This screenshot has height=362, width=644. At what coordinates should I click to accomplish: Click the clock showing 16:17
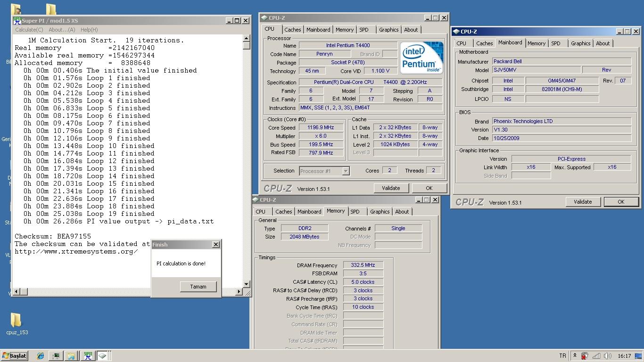click(x=624, y=356)
